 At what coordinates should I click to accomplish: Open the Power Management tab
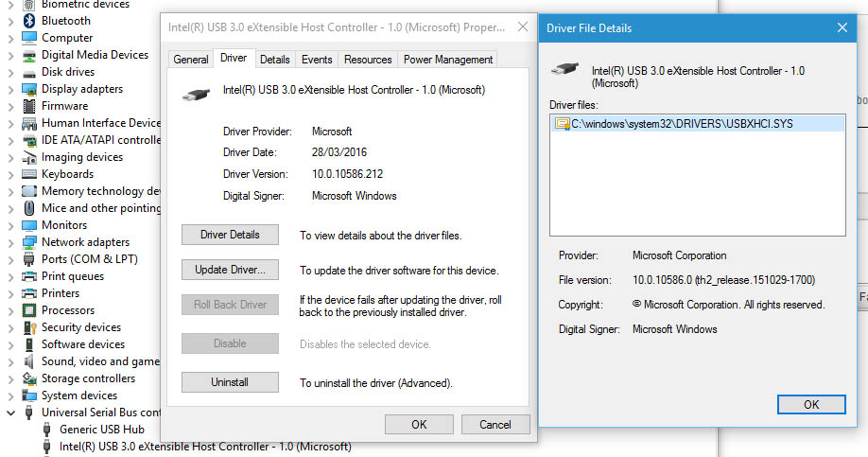tap(448, 60)
